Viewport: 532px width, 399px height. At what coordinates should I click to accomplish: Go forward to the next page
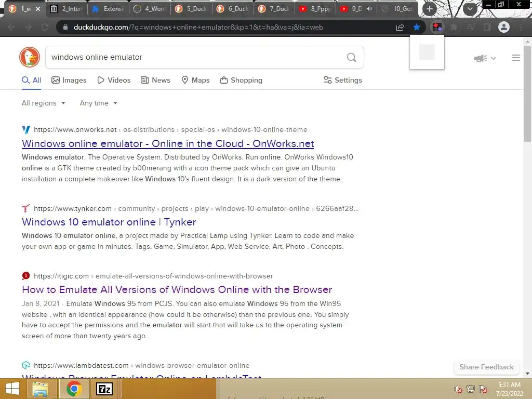(28, 27)
